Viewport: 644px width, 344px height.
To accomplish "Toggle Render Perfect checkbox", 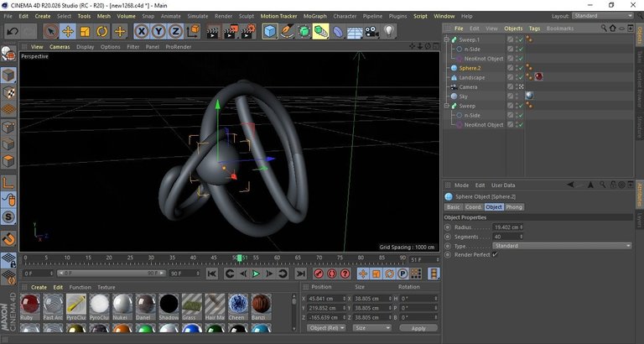I will click(495, 255).
